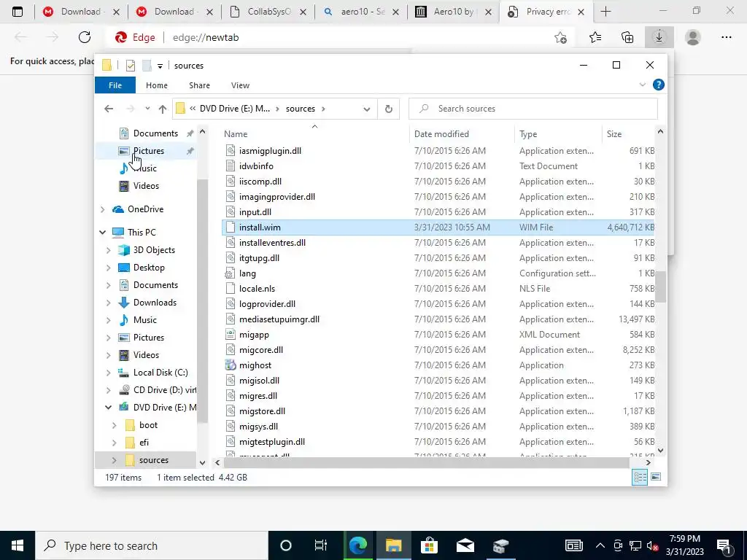Open Edge Favorites star-list icon
Viewport: 747px width, 560px height.
(x=595, y=37)
